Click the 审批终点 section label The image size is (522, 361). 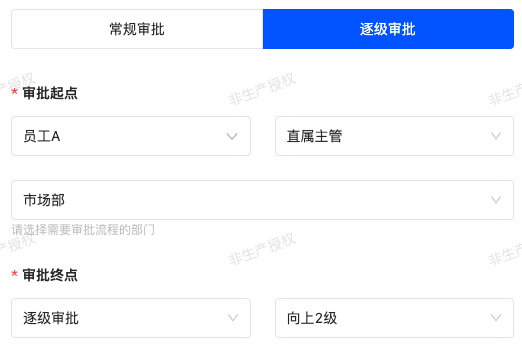click(50, 275)
